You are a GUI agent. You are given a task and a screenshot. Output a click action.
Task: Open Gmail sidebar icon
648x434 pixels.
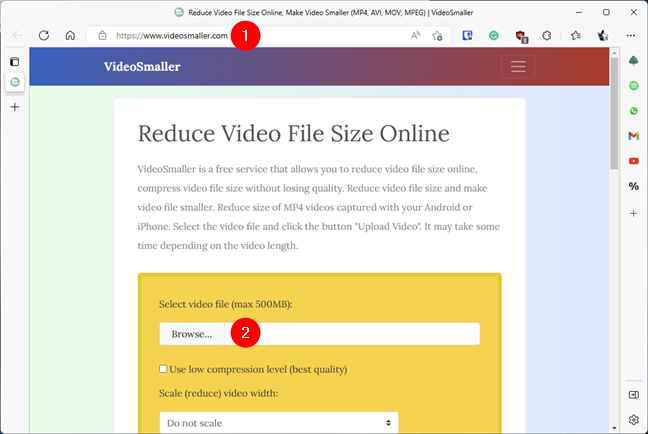(634, 136)
